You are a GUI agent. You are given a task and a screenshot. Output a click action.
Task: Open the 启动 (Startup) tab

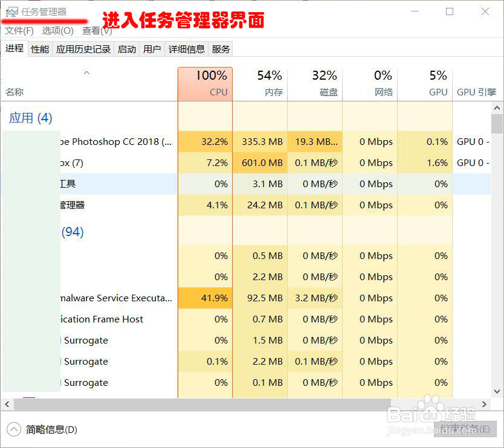(126, 49)
